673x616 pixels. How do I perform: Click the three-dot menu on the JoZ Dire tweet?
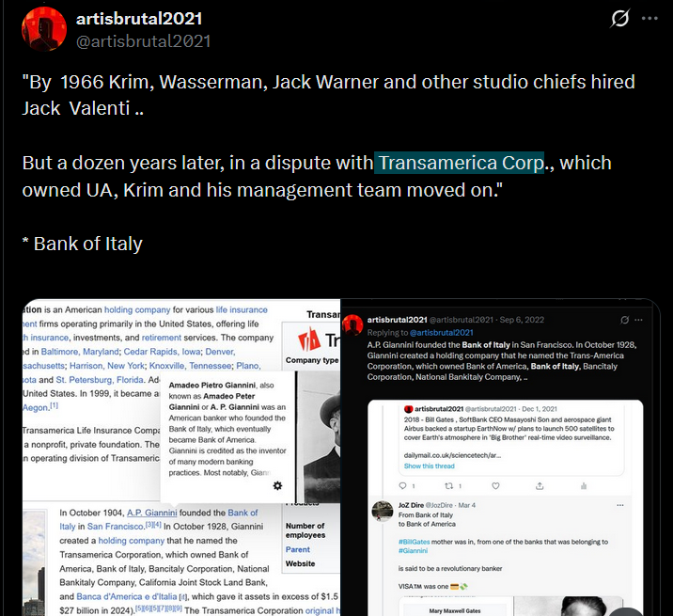pyautogui.click(x=620, y=505)
